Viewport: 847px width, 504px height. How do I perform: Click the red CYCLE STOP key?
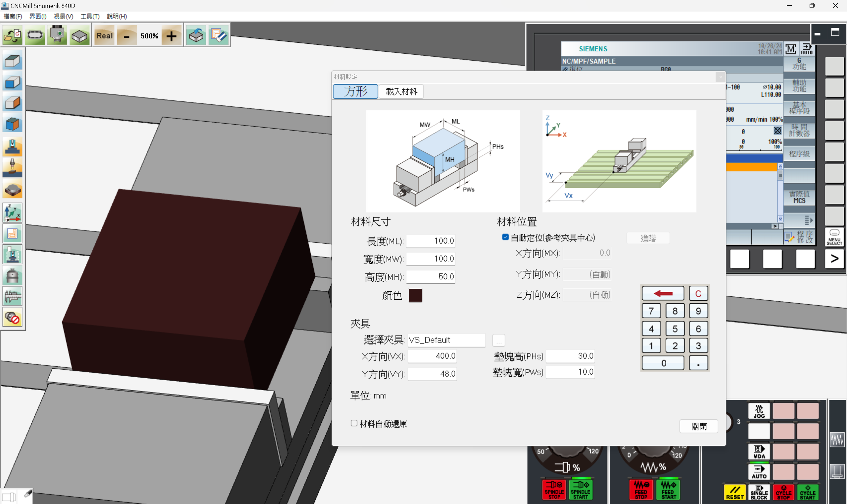click(x=783, y=492)
